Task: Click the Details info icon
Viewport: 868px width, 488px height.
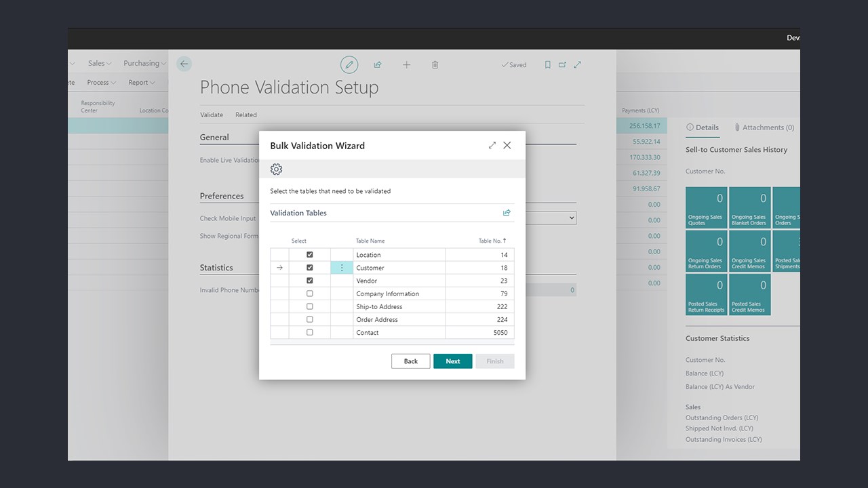Action: point(690,127)
